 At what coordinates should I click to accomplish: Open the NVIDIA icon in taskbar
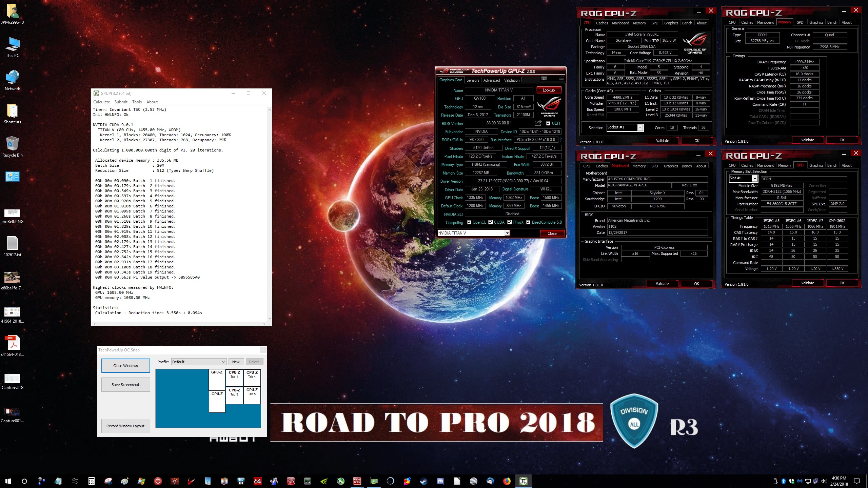click(x=324, y=481)
